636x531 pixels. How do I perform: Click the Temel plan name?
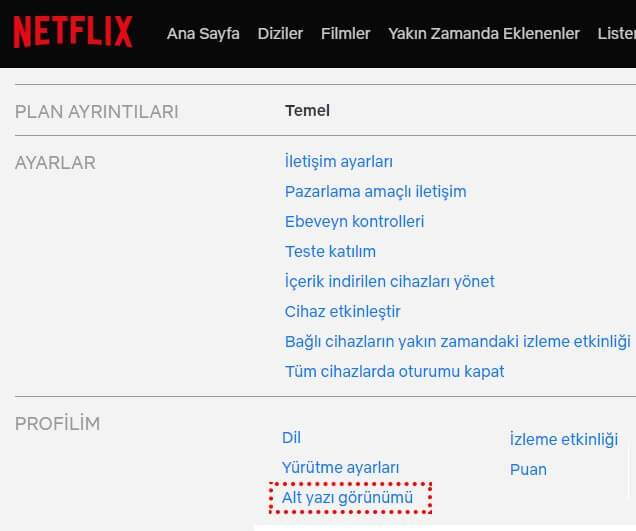[307, 110]
